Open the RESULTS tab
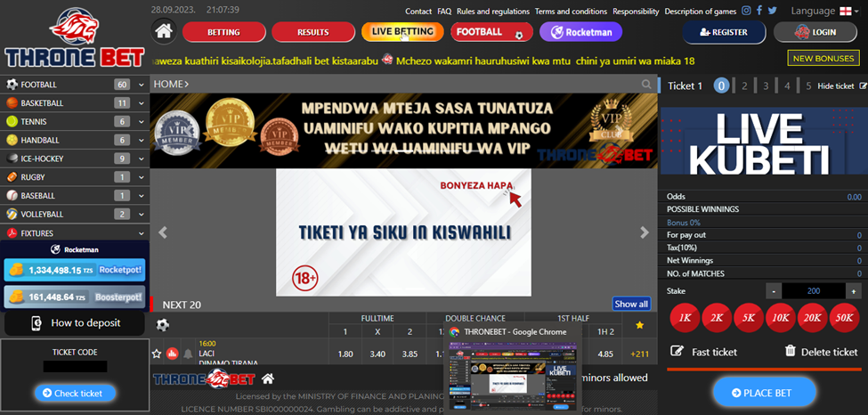Image resolution: width=868 pixels, height=415 pixels. click(x=312, y=32)
